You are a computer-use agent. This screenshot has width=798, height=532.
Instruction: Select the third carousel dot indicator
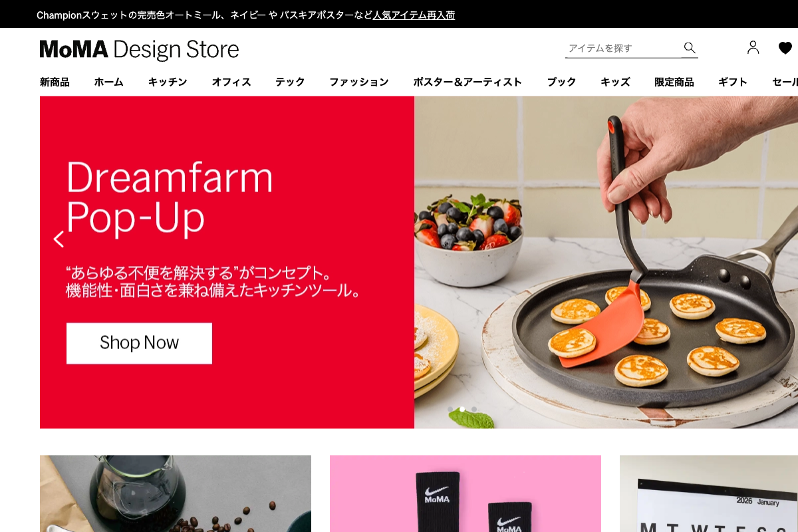pyautogui.click(x=474, y=409)
